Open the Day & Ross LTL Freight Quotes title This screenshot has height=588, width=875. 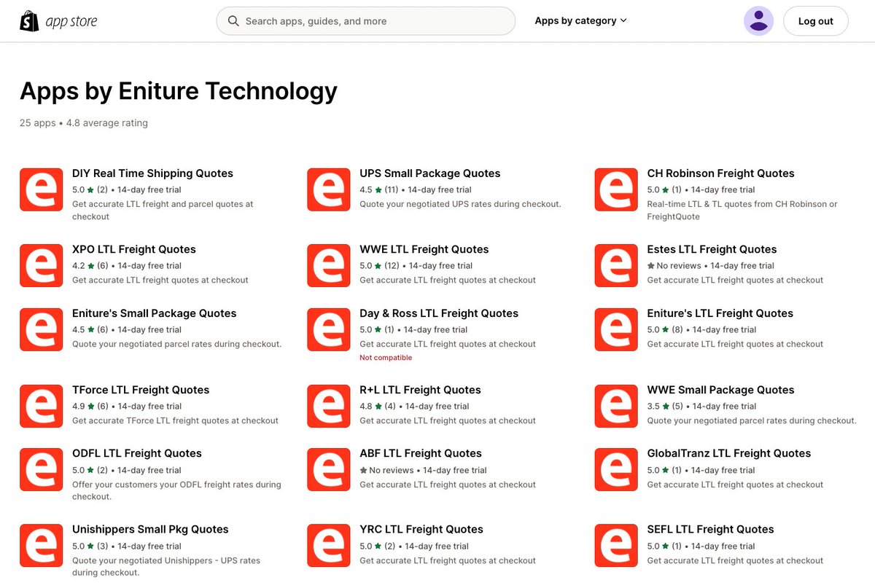[x=439, y=313]
